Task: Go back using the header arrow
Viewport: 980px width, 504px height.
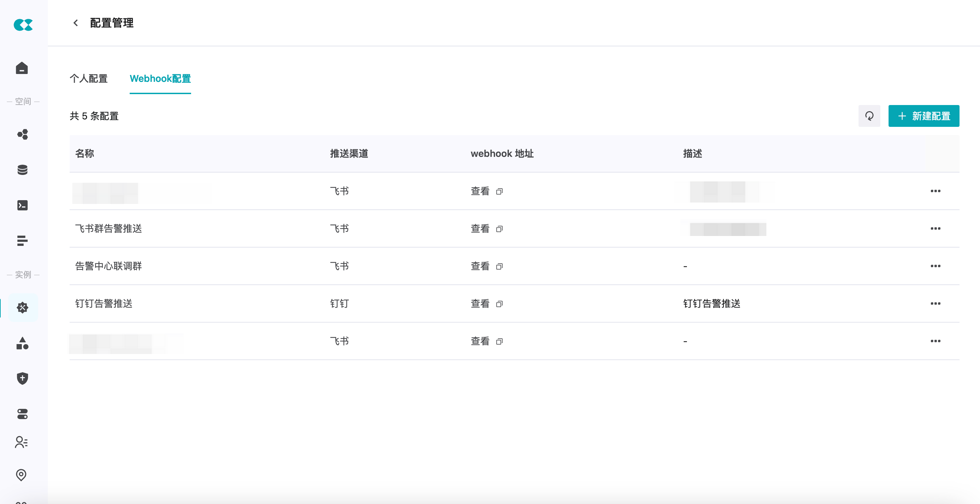Action: tap(76, 23)
